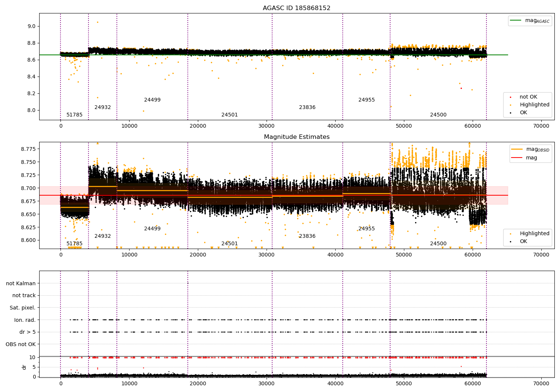
Task: Click obsid label 23836 in Magnitude Estimates plot
Action: tap(307, 236)
